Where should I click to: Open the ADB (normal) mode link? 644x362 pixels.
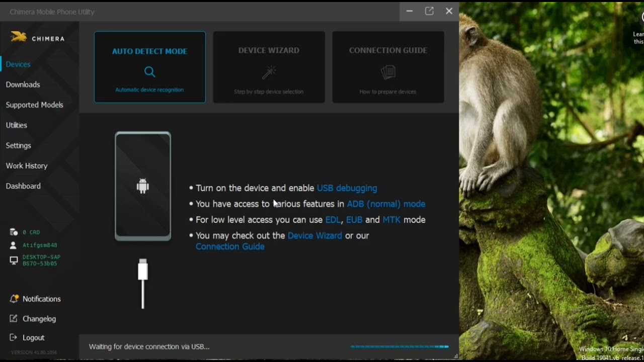pyautogui.click(x=386, y=204)
